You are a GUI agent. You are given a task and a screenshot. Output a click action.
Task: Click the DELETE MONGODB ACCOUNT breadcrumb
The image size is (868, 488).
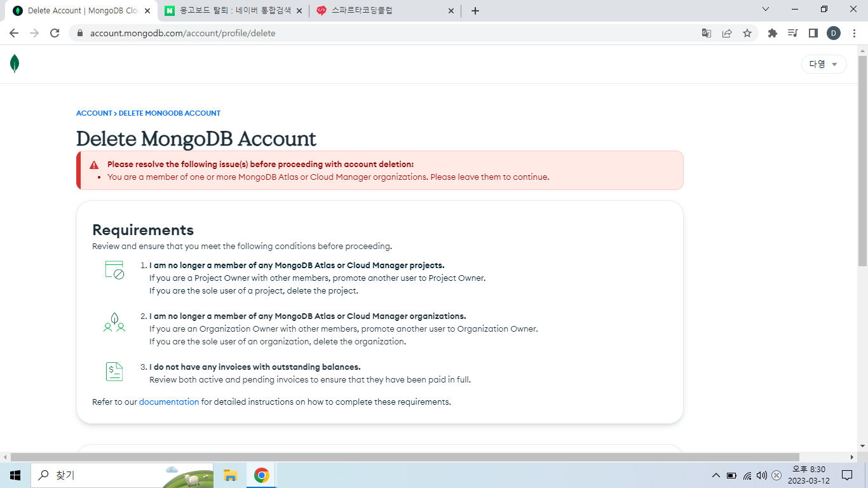(170, 113)
